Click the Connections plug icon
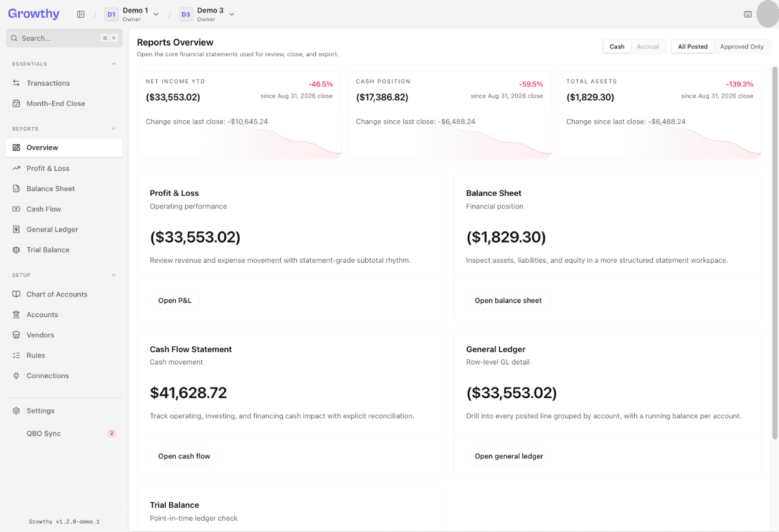The height and width of the screenshot is (532, 779). coord(17,376)
